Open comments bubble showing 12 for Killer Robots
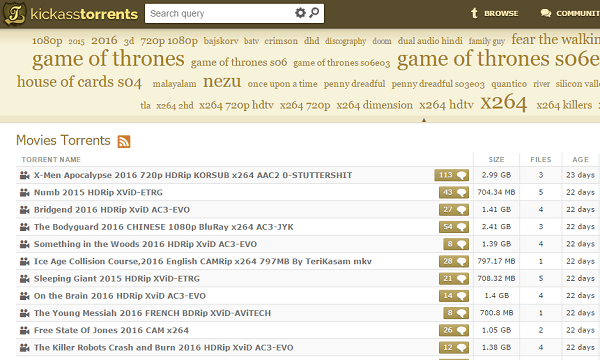Image resolution: width=600 pixels, height=360 pixels. [454, 347]
